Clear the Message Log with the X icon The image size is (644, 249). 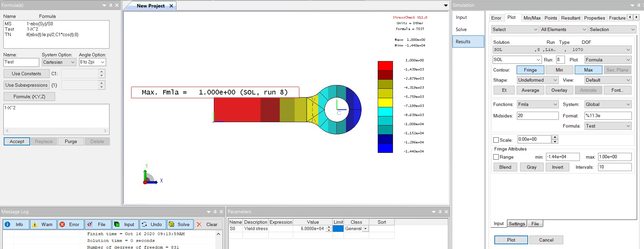pos(199,224)
